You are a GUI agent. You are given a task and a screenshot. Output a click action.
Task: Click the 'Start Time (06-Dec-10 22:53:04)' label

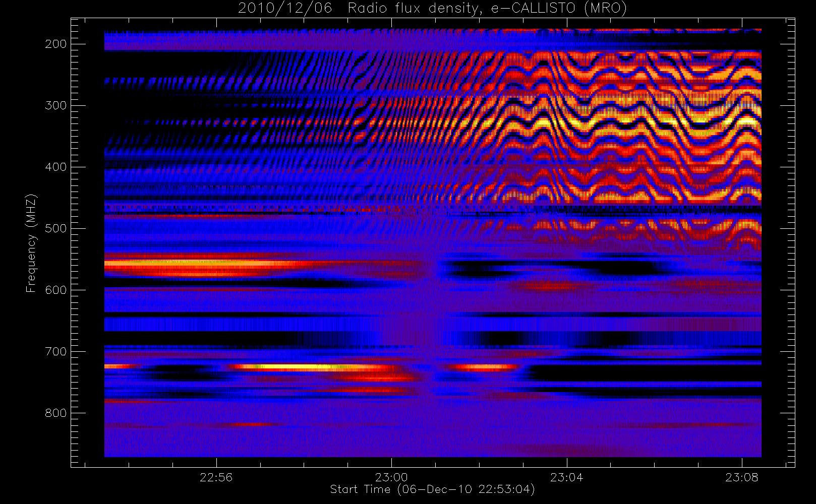pos(432,489)
